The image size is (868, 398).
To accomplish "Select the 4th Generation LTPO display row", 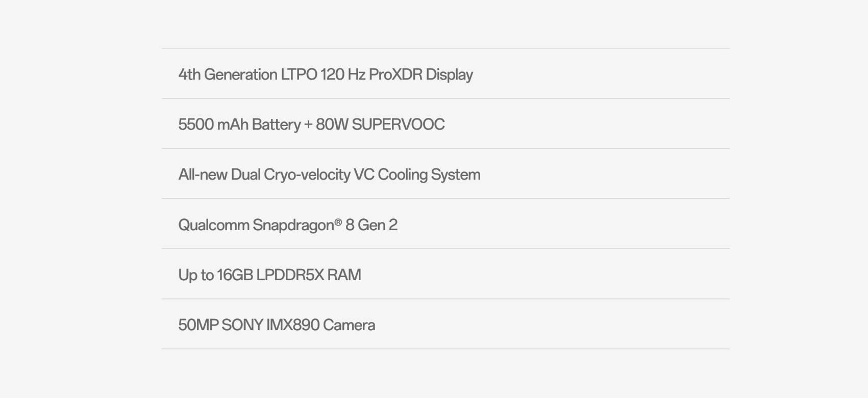I will point(445,74).
